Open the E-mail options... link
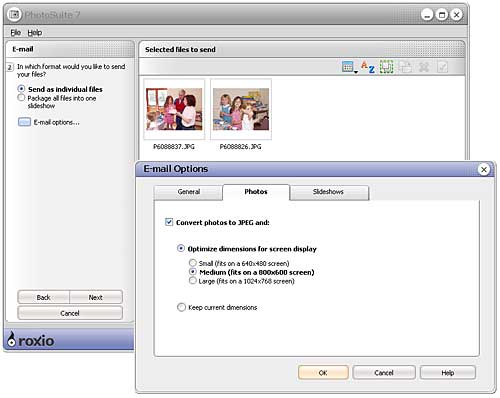 57,122
